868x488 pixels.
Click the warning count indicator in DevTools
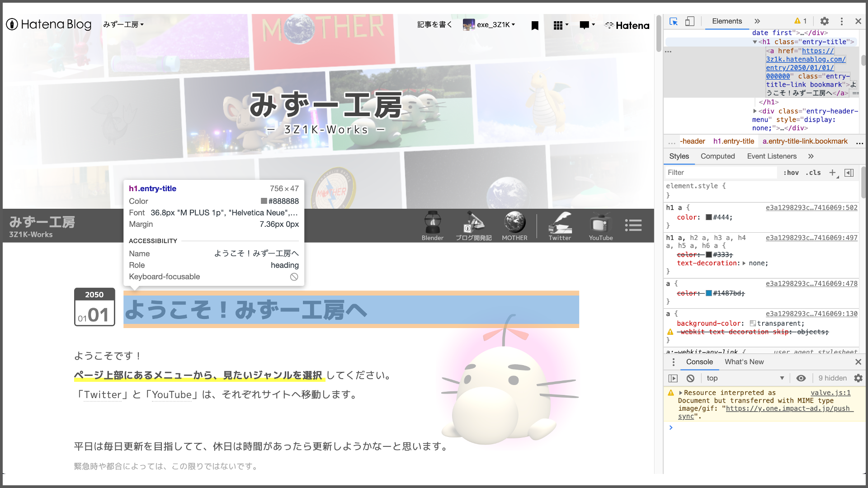pyautogui.click(x=801, y=21)
